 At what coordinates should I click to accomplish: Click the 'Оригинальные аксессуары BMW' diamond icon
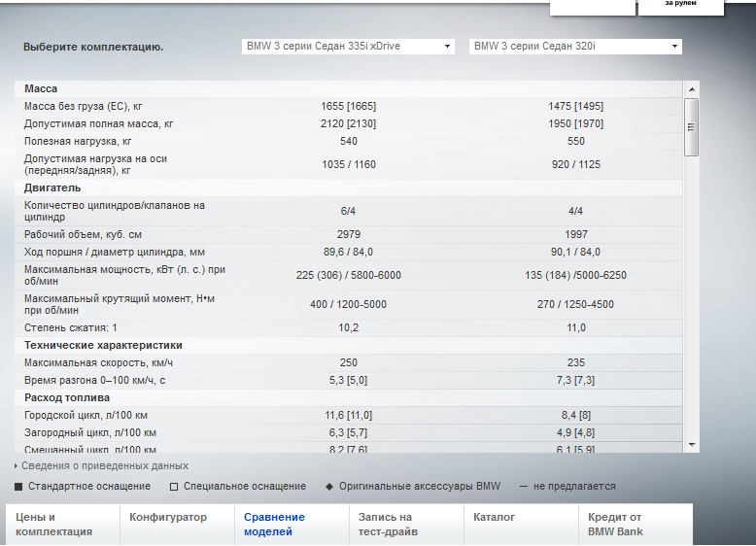pos(329,487)
